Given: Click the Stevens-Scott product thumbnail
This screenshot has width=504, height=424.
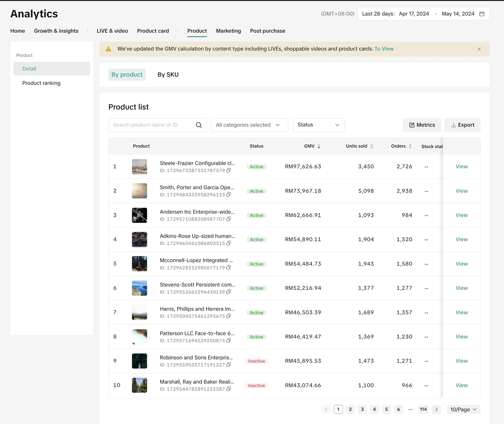Looking at the screenshot, I should (x=139, y=288).
